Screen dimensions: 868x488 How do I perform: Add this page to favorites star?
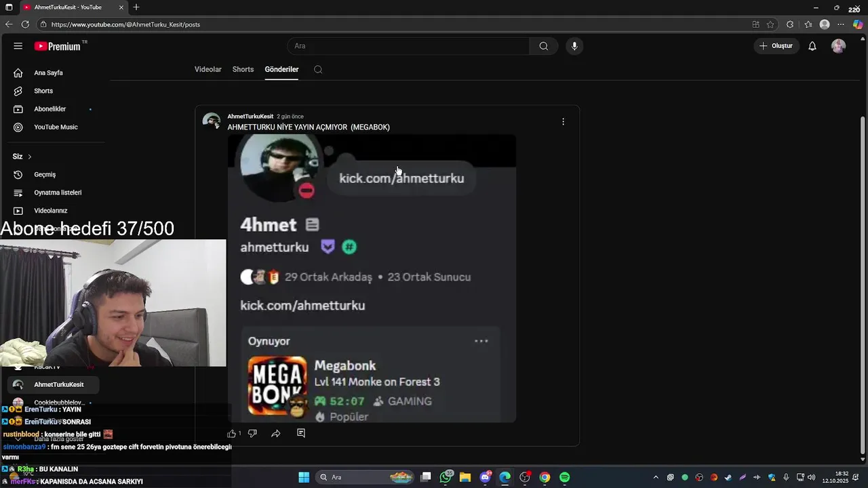[770, 24]
